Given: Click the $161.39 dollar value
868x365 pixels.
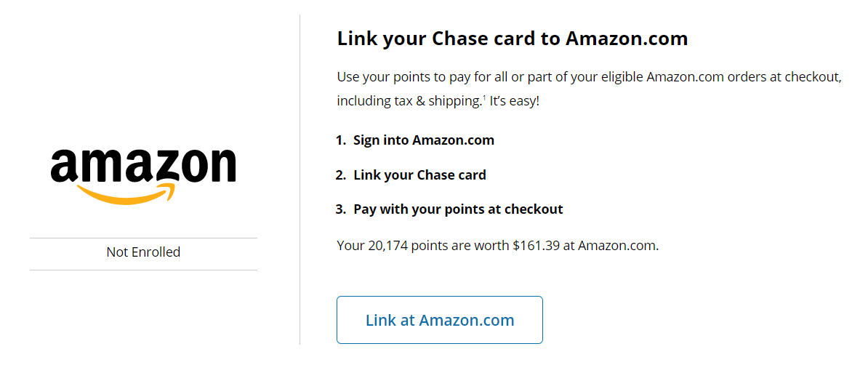Looking at the screenshot, I should tap(536, 246).
